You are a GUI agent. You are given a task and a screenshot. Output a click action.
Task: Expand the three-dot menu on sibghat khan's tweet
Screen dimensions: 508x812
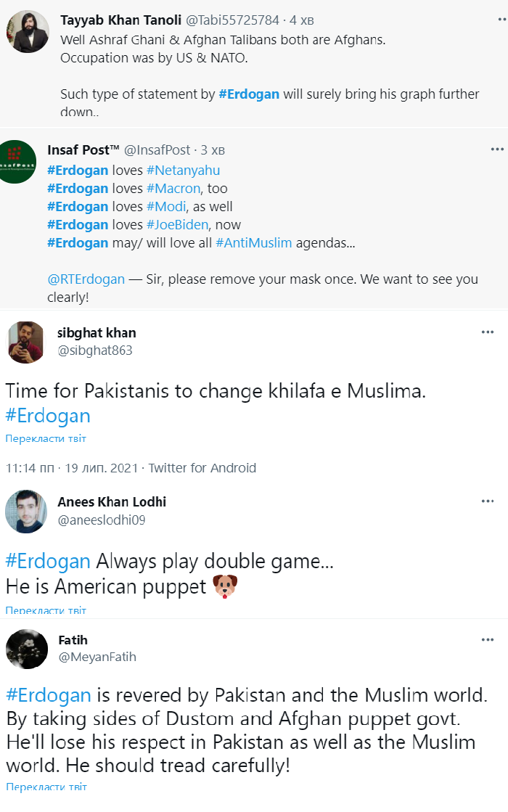(x=488, y=332)
